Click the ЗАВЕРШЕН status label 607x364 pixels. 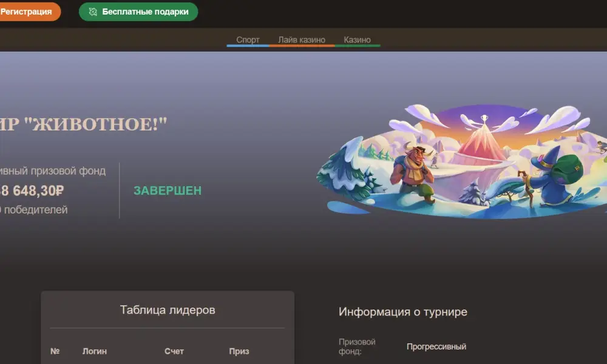coord(168,190)
